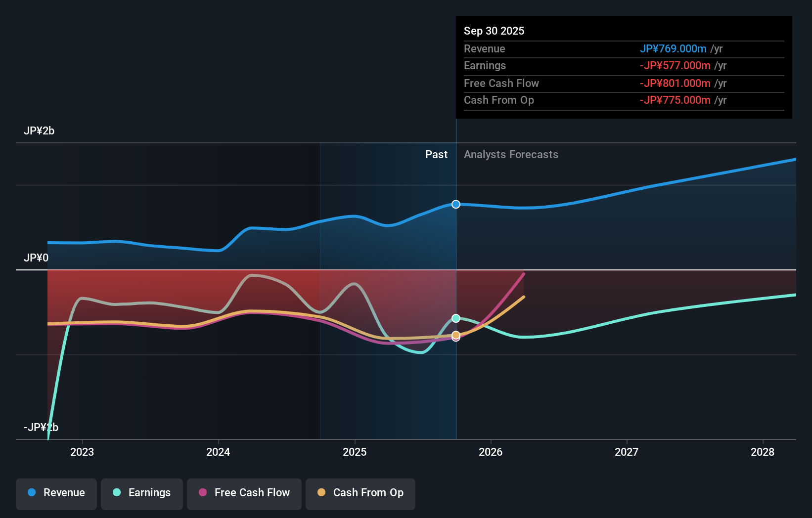Screen dimensions: 812x518
Task: Click the 2026 label on the time axis
Action: click(x=490, y=452)
